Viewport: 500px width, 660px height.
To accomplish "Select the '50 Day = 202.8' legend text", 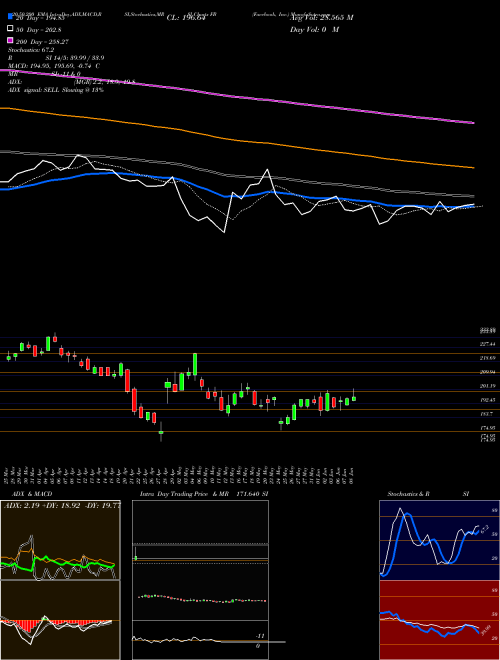I will click(38, 30).
